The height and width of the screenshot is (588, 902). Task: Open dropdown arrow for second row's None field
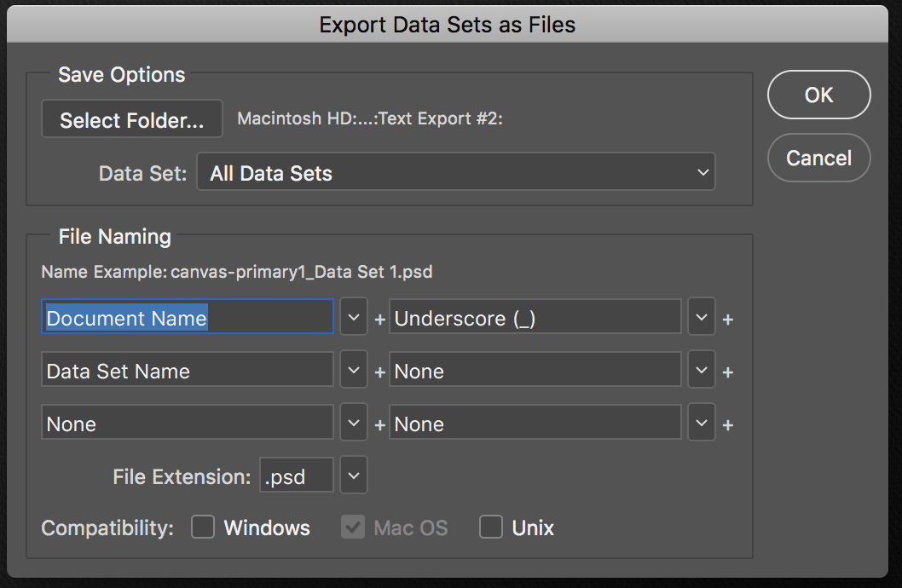coord(701,371)
